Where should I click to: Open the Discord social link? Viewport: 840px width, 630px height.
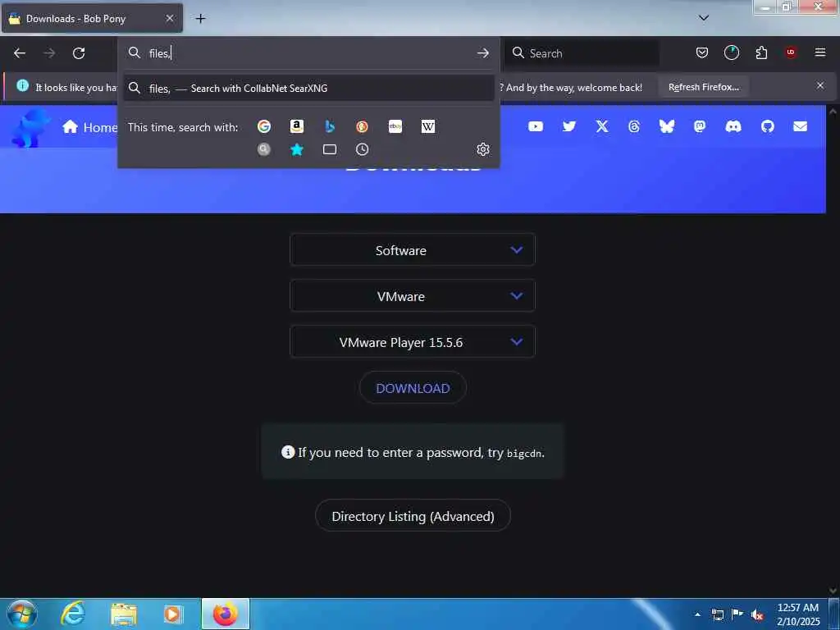pyautogui.click(x=733, y=126)
